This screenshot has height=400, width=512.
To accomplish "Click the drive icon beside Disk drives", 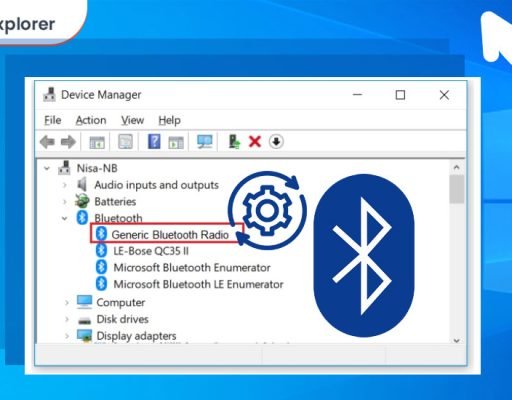I will click(x=84, y=321).
